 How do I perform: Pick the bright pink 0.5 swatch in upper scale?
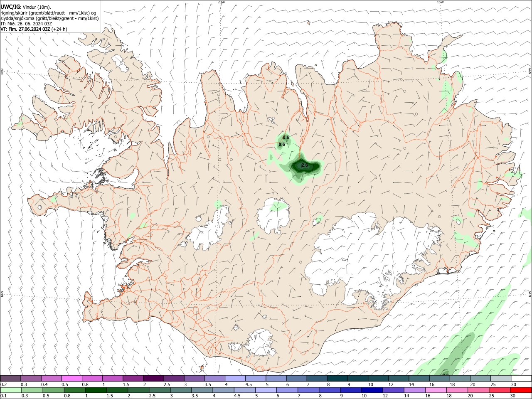71,378
